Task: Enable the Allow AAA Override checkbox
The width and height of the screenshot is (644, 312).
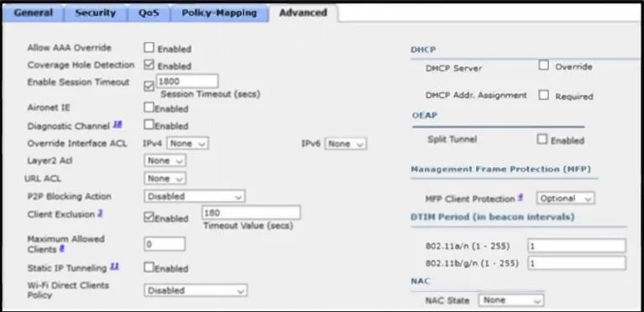Action: pyautogui.click(x=149, y=48)
